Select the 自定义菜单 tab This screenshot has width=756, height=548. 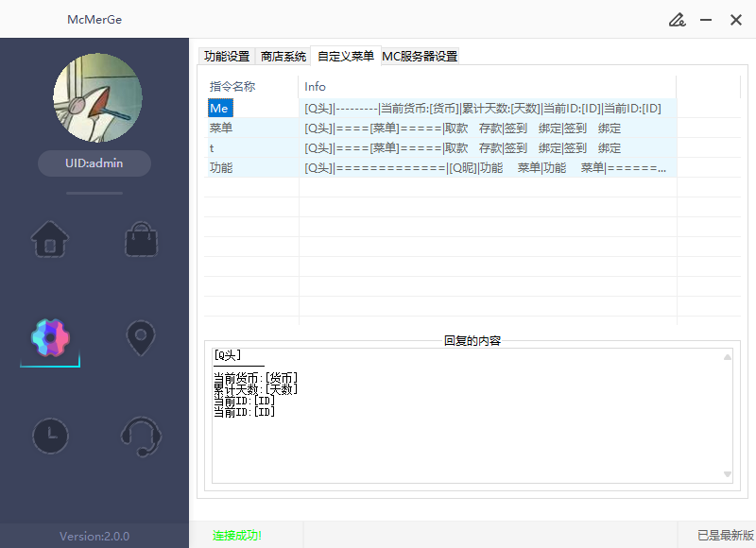[346, 56]
